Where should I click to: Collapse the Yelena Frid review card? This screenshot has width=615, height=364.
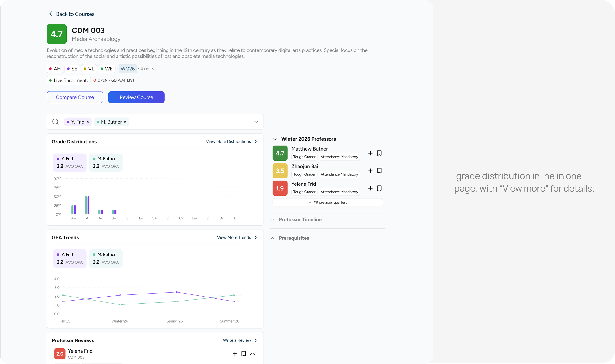click(252, 354)
